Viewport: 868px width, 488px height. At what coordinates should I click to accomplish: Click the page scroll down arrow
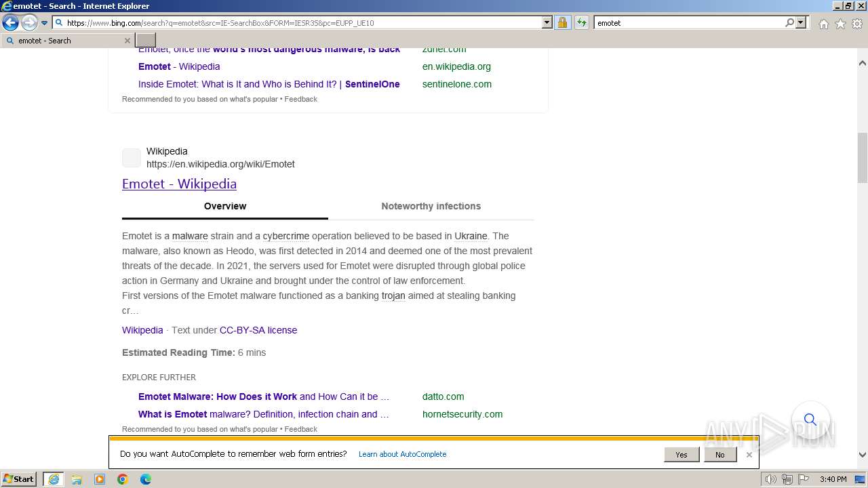pos(863,455)
